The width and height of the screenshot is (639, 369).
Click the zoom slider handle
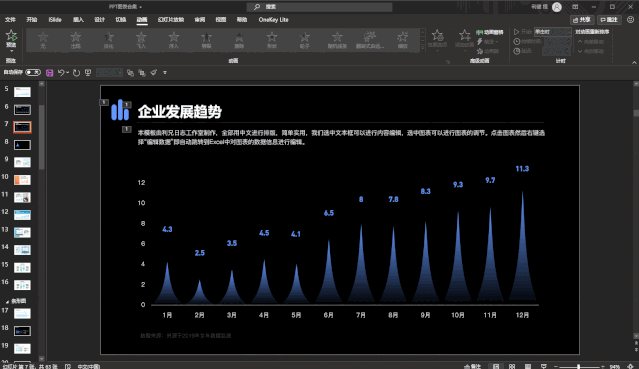[578, 367]
